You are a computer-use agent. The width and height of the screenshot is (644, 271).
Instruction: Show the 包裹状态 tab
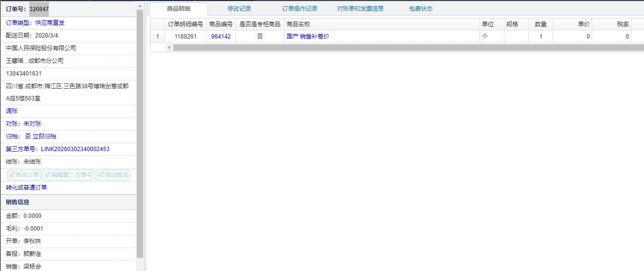point(420,9)
